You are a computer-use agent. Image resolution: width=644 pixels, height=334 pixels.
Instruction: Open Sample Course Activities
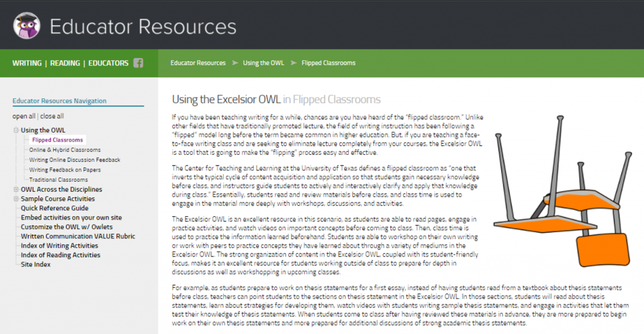pos(58,199)
